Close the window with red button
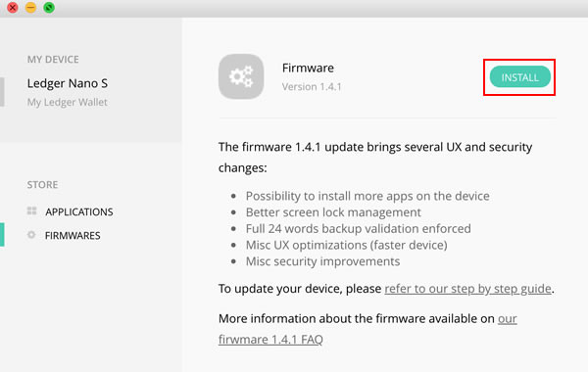 (13, 7)
